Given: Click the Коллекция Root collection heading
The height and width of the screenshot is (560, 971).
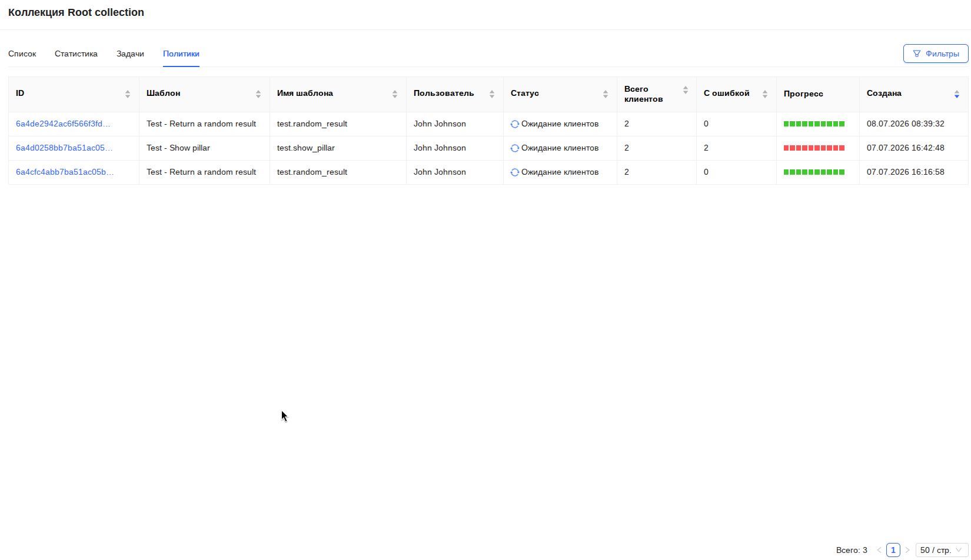Looking at the screenshot, I should coord(76,12).
